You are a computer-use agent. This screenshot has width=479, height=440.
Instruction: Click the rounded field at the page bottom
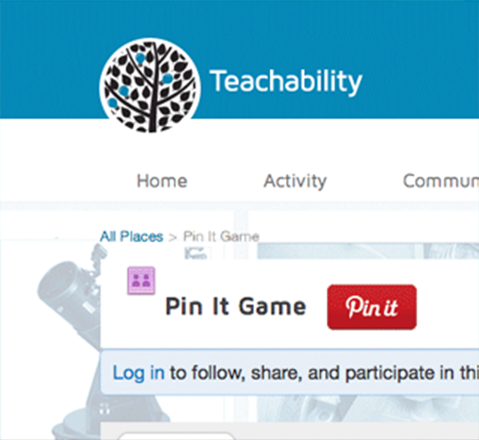tap(177, 436)
